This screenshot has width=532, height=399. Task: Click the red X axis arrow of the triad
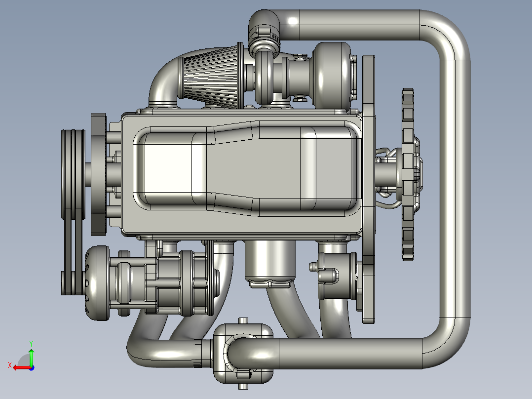[x=21, y=368]
